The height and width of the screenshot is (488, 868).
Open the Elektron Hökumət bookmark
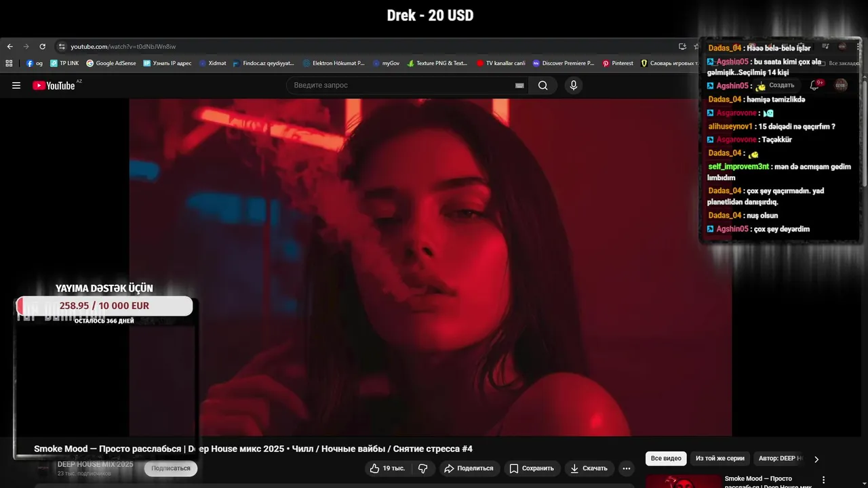[x=334, y=63]
